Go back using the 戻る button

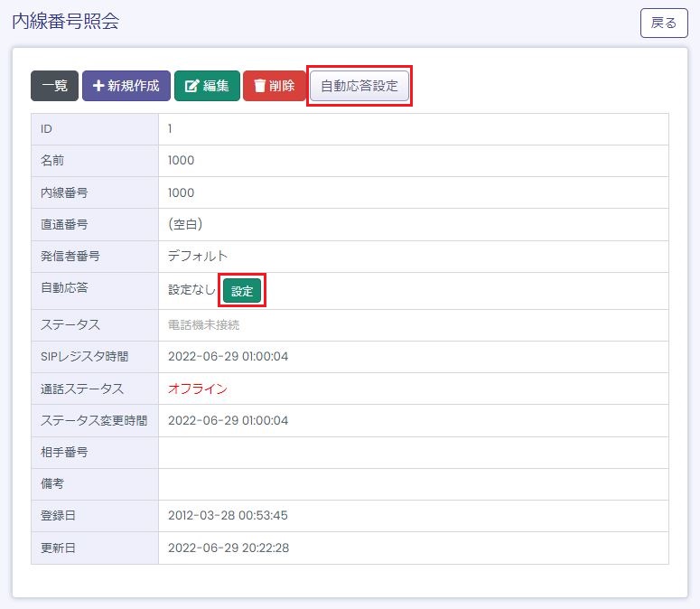664,23
